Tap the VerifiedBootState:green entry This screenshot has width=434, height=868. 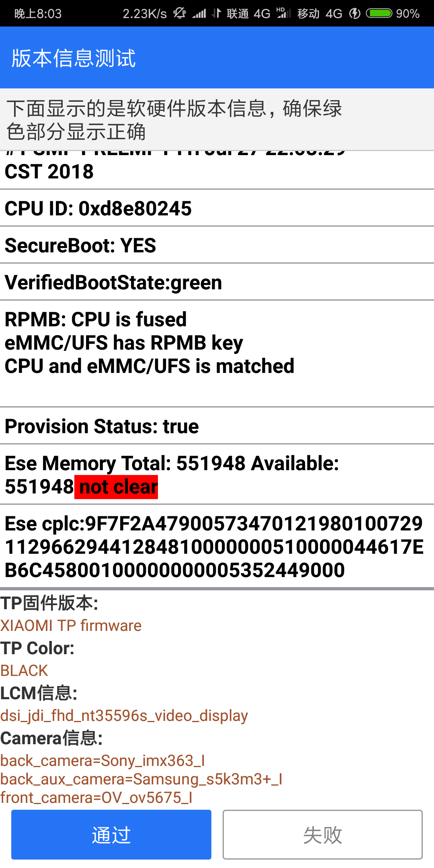tap(113, 282)
